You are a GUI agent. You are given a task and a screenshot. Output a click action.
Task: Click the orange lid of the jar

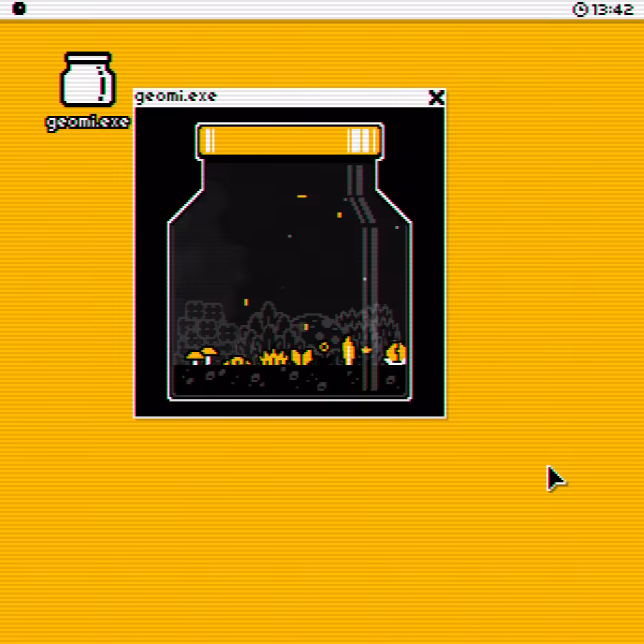pos(290,141)
